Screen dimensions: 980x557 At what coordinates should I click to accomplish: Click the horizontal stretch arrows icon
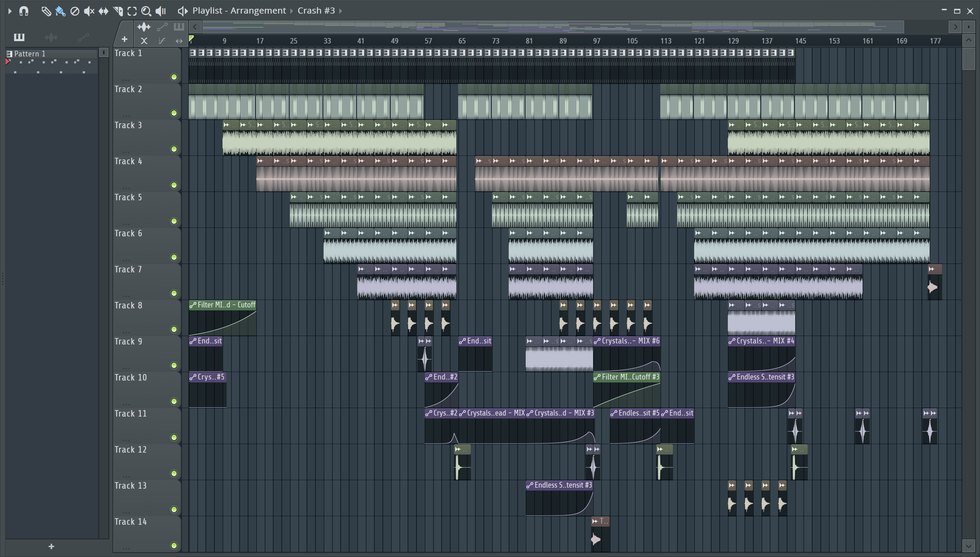179,40
